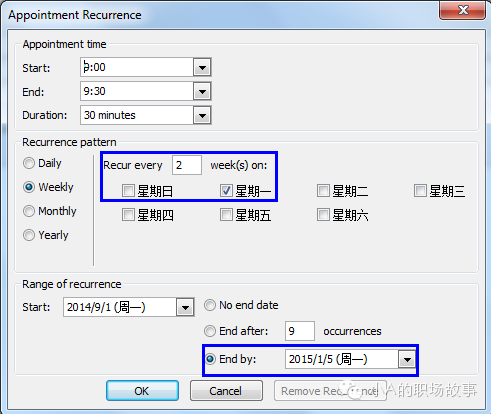
Task: Select the Daily recurrence option
Action: point(29,163)
